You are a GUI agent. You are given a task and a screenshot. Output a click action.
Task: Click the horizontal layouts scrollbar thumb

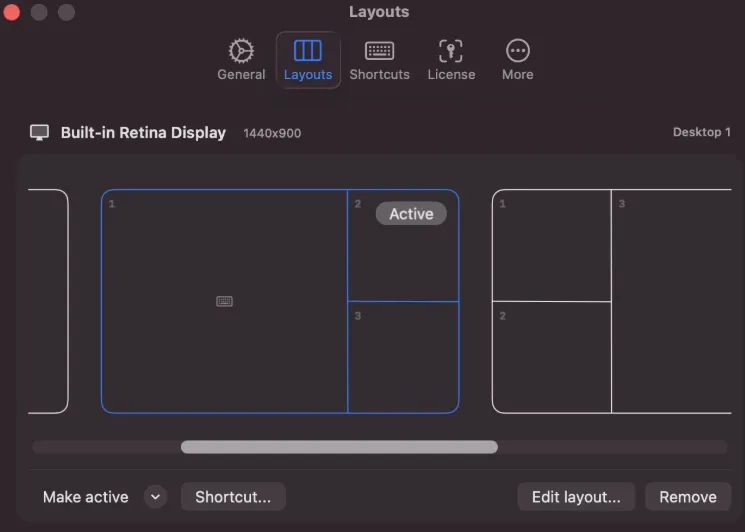(x=339, y=446)
